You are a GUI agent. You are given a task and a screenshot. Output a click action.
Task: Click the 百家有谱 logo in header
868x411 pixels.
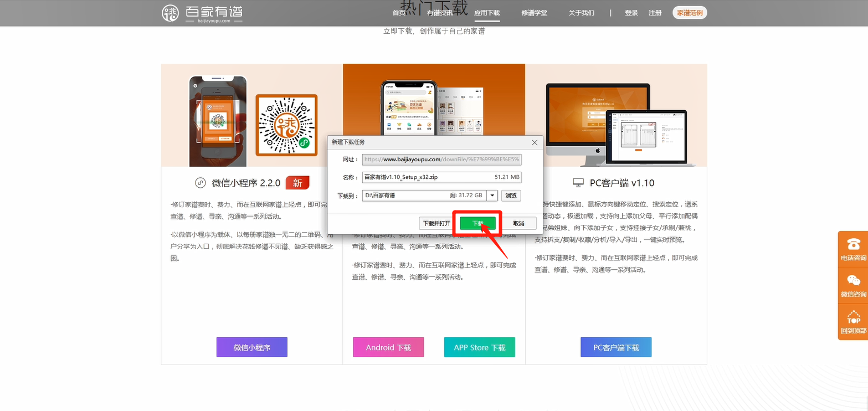pyautogui.click(x=202, y=13)
